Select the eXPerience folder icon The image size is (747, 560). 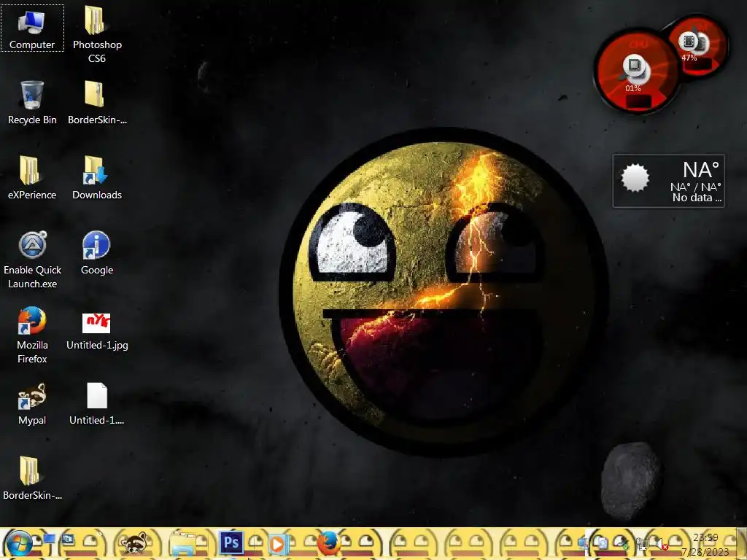coord(32,178)
